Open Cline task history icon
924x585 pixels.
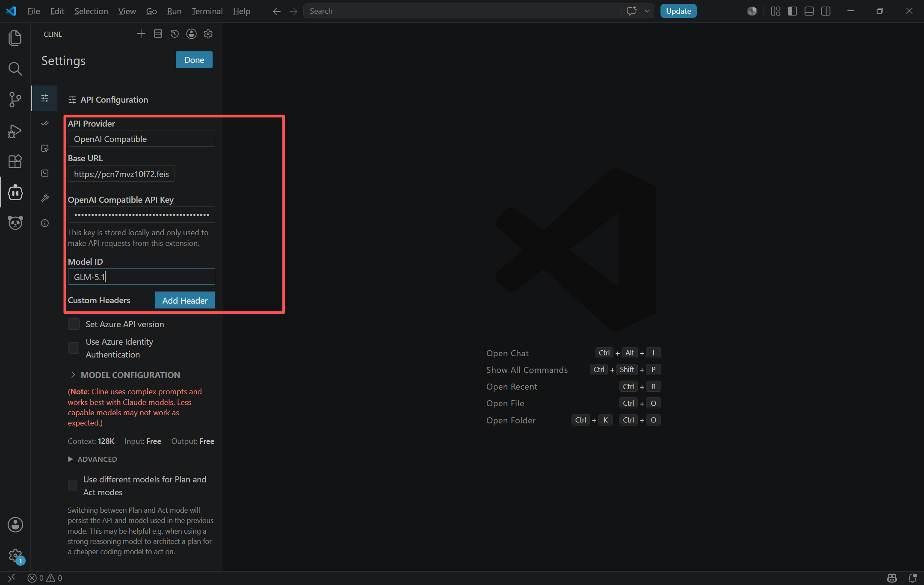[175, 34]
